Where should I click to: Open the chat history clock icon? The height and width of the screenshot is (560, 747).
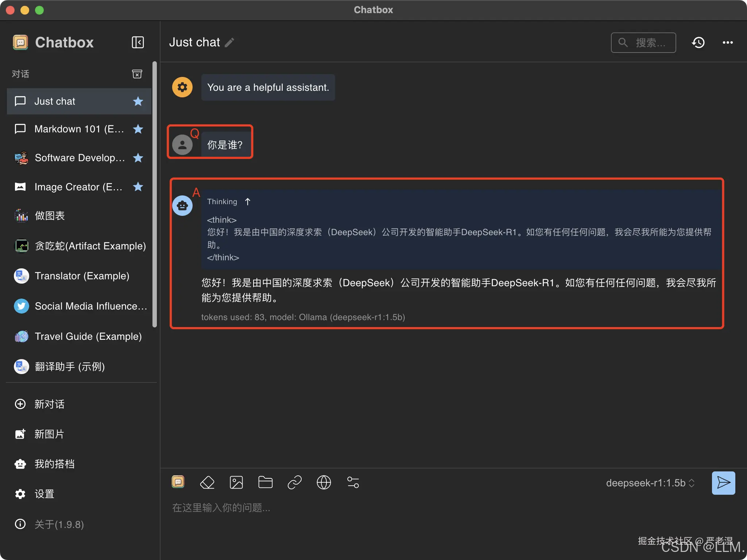[x=698, y=43]
